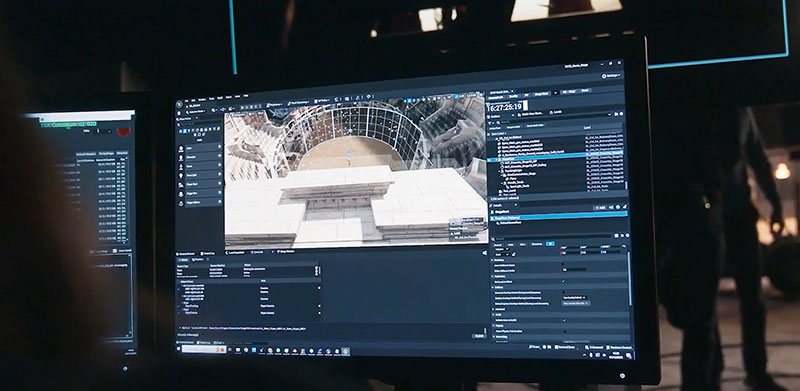Save the current level with toolbar save icon

pyautogui.click(x=179, y=113)
